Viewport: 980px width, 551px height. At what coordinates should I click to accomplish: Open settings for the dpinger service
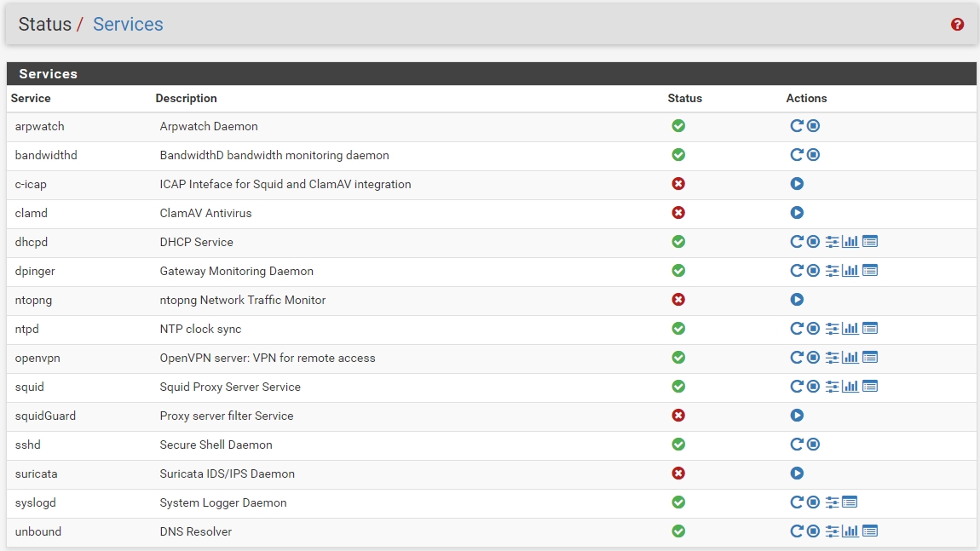click(x=832, y=271)
